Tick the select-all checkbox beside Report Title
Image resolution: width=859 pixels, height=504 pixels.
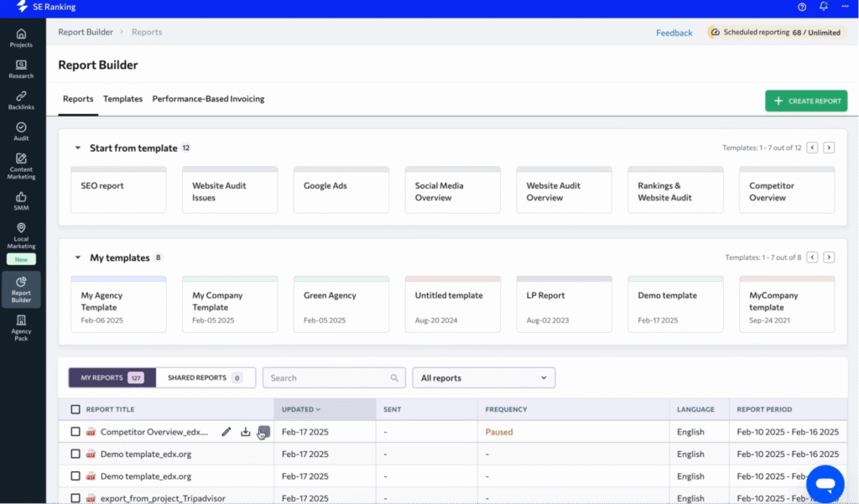tap(75, 409)
